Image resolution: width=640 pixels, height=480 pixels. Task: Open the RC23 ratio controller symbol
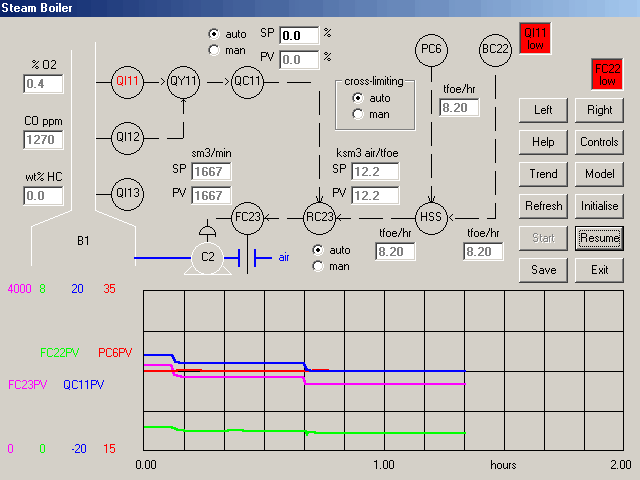[320, 216]
